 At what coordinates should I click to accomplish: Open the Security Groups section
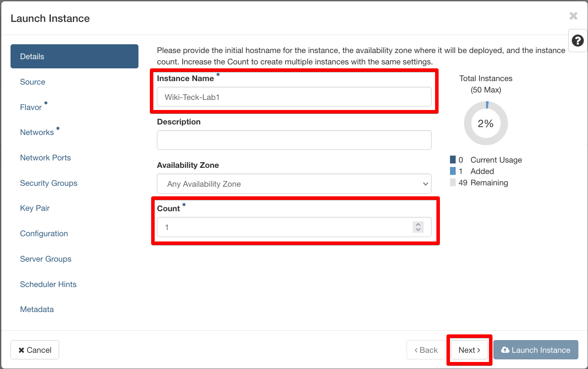(x=49, y=183)
